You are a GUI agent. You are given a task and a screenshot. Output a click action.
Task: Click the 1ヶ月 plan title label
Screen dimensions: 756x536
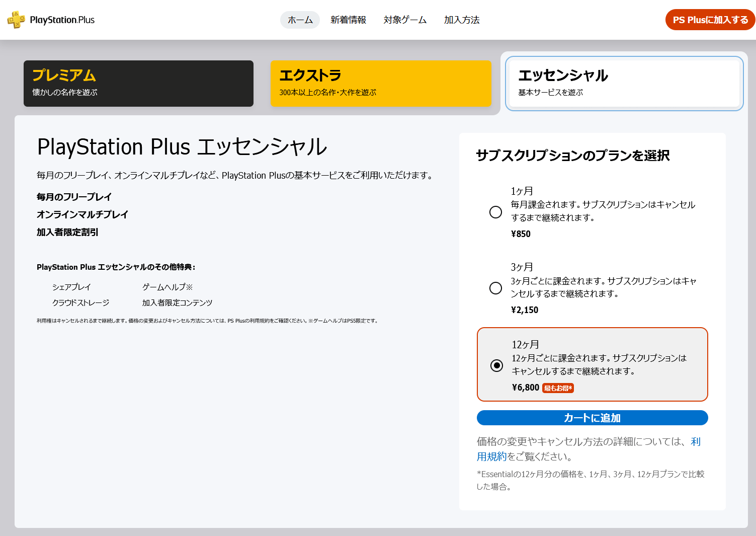click(x=522, y=191)
